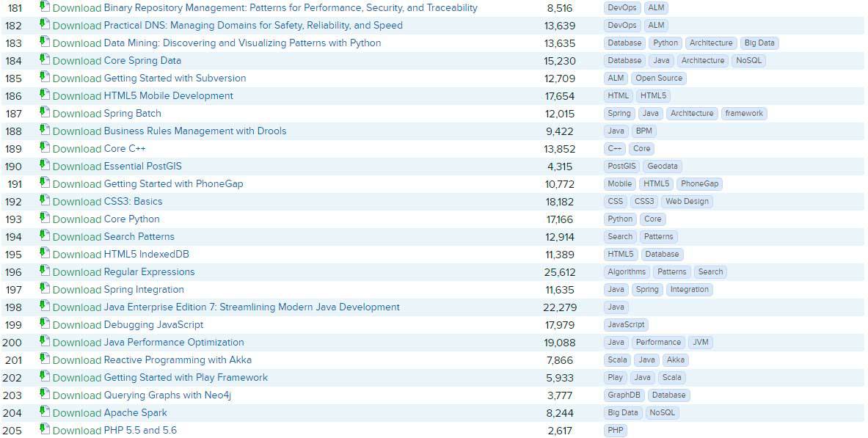This screenshot has height=438, width=868.
Task: Select the BPM tag
Action: (x=643, y=131)
